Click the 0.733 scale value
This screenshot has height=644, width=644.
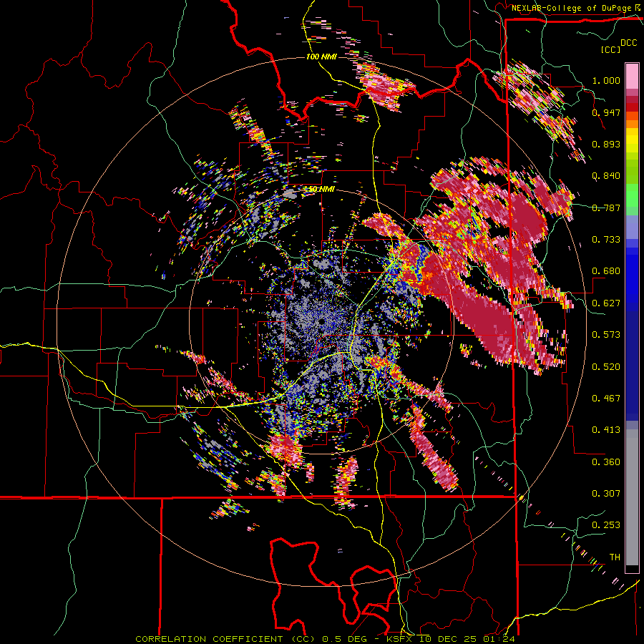[606, 240]
